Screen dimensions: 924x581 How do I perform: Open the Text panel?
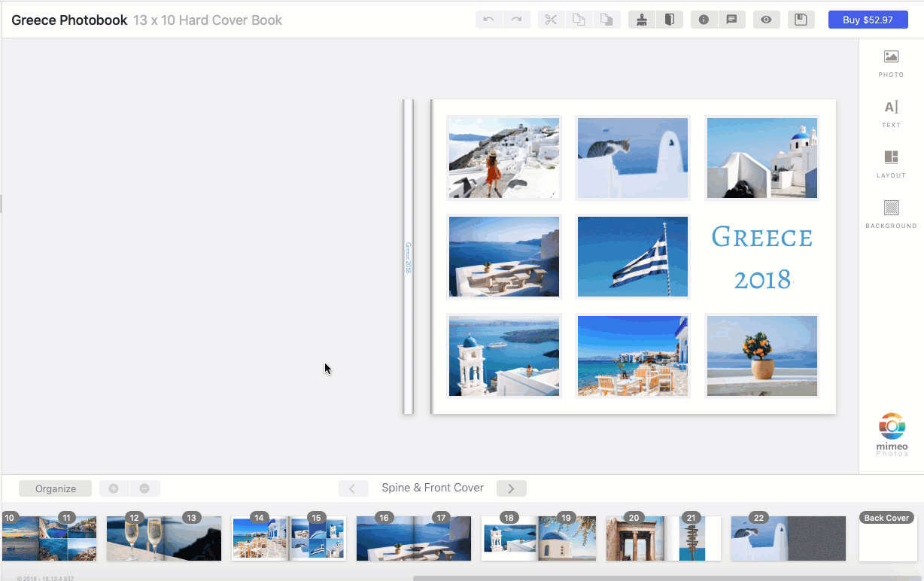pyautogui.click(x=891, y=111)
